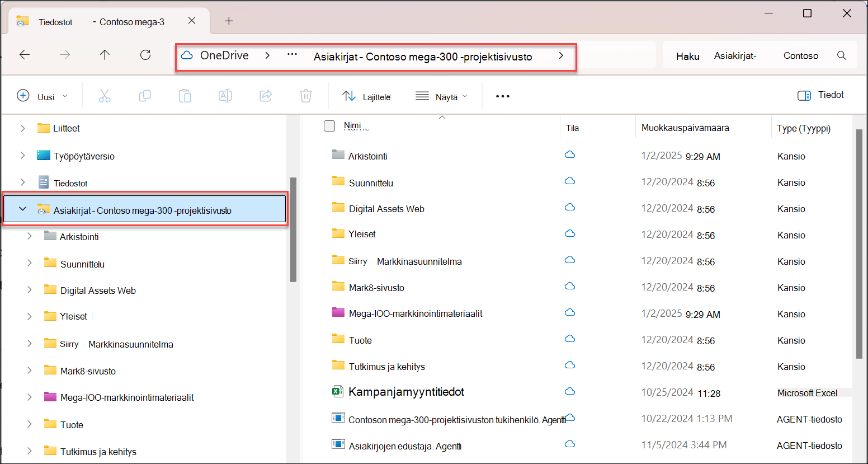868x464 pixels.
Task: Click the search magnifier icon
Action: pyautogui.click(x=842, y=55)
